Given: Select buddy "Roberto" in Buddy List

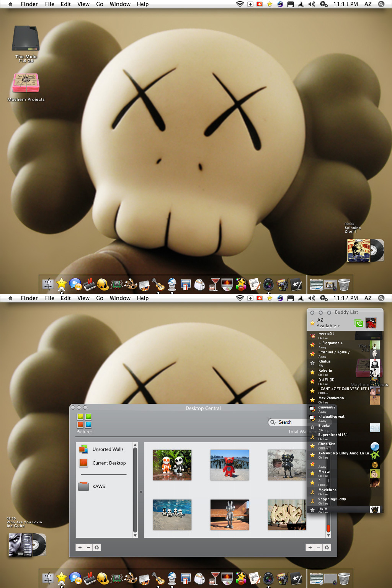Looking at the screenshot, I should coord(345,372).
